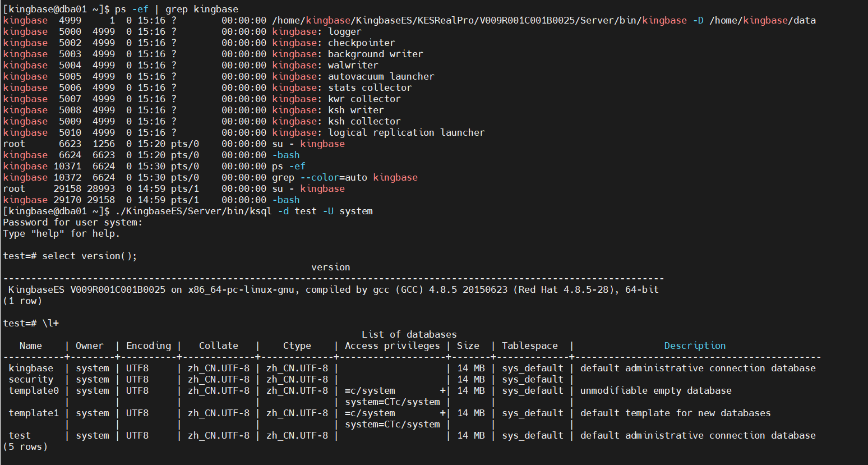868x465 pixels.
Task: Click '=c/system' privilege in template0 row
Action: tap(370, 390)
